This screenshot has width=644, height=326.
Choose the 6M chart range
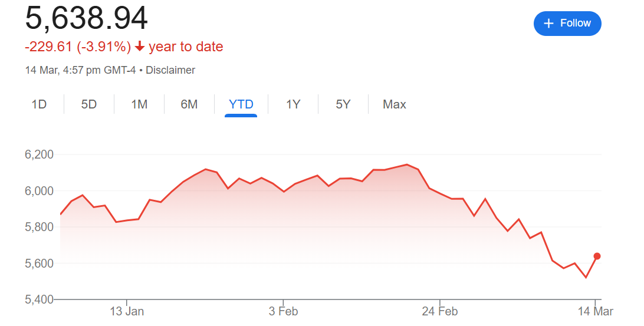pyautogui.click(x=189, y=105)
